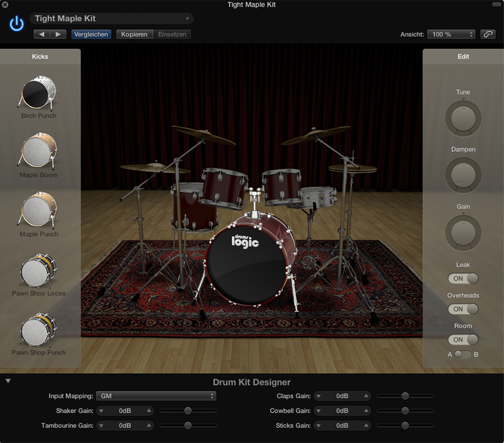Image resolution: width=504 pixels, height=443 pixels.
Task: Toggle the plugin power button
Action: point(17,24)
